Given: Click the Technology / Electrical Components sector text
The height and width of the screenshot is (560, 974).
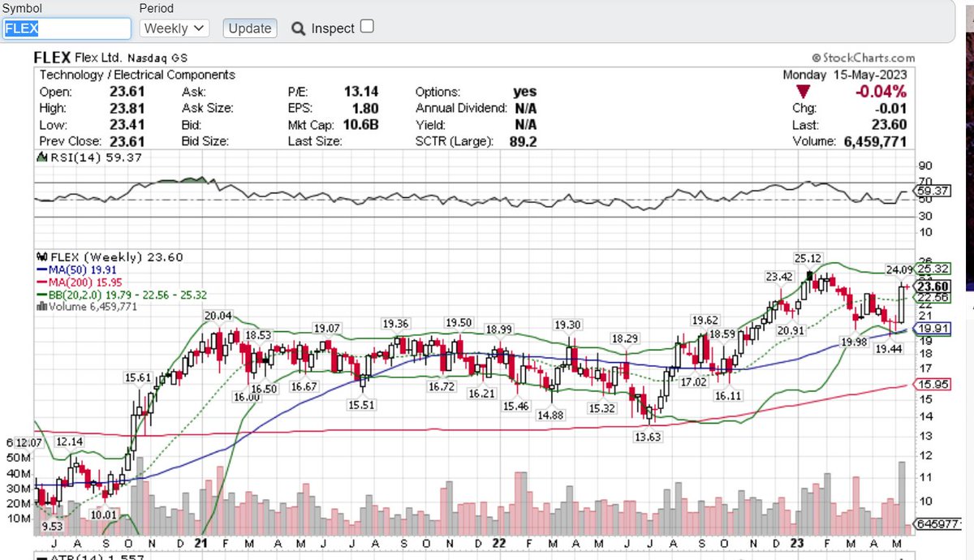Looking at the screenshot, I should (x=137, y=75).
